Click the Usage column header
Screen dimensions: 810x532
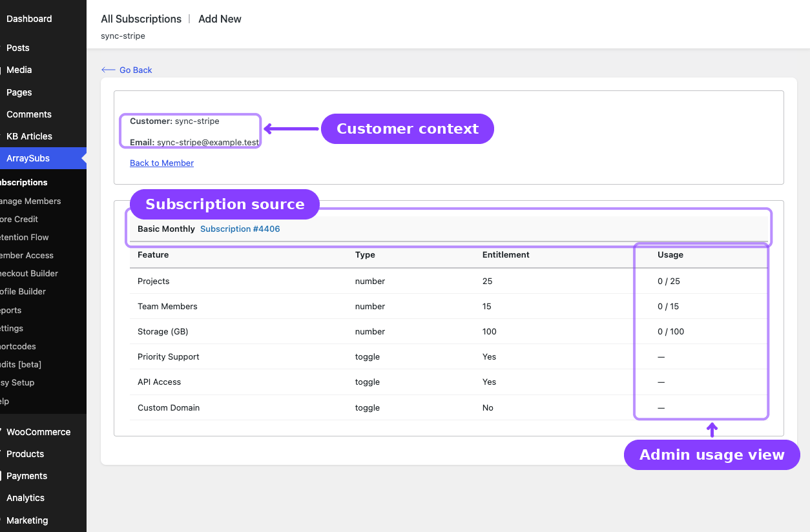pos(670,254)
